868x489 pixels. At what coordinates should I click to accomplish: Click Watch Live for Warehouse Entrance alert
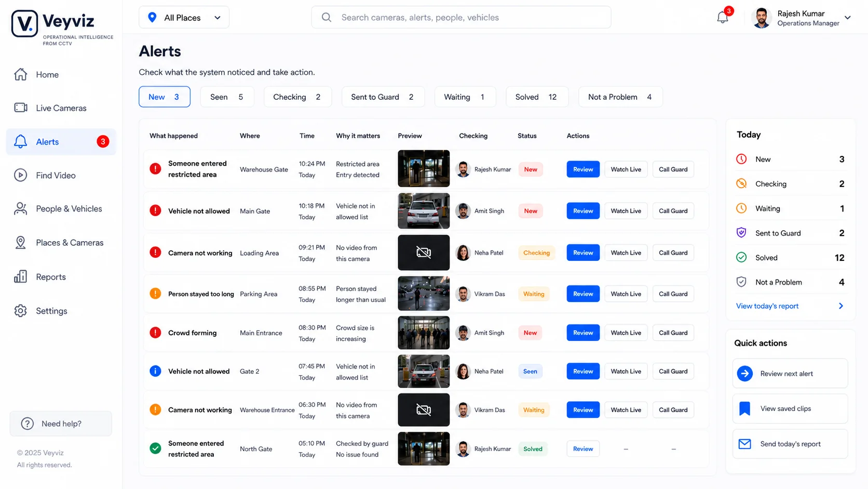(626, 409)
